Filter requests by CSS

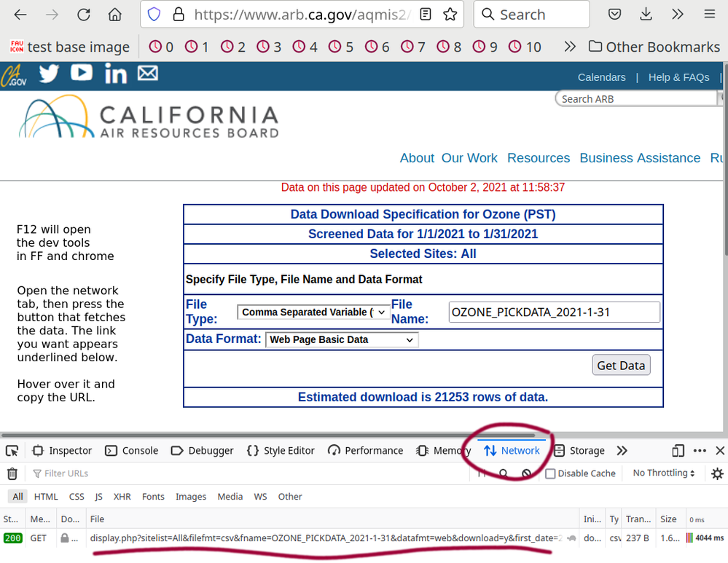point(77,497)
